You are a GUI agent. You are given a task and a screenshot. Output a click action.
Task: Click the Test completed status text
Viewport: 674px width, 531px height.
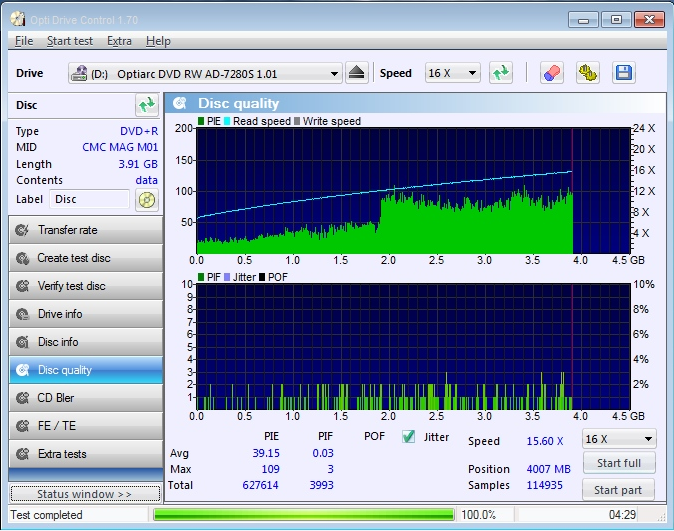tap(46, 515)
